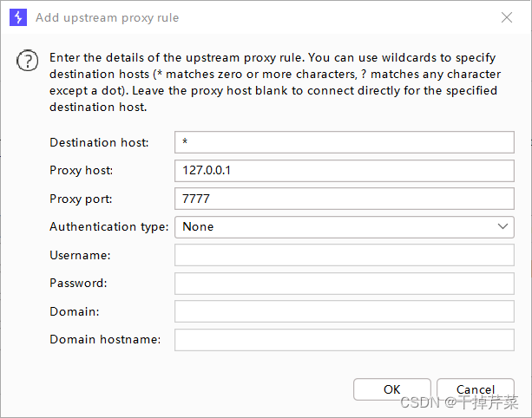Click into the Username text box
The image size is (532, 418).
[345, 255]
